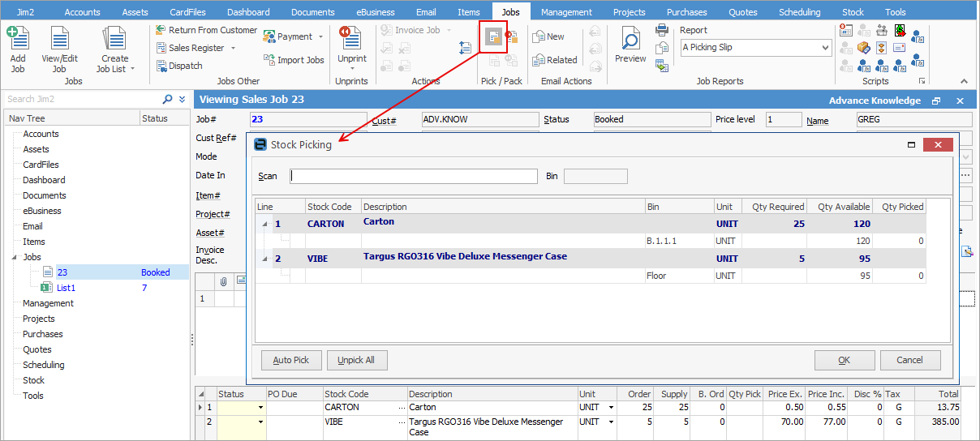The width and height of the screenshot is (980, 441).
Task: Click the Preview report icon
Action: [630, 38]
